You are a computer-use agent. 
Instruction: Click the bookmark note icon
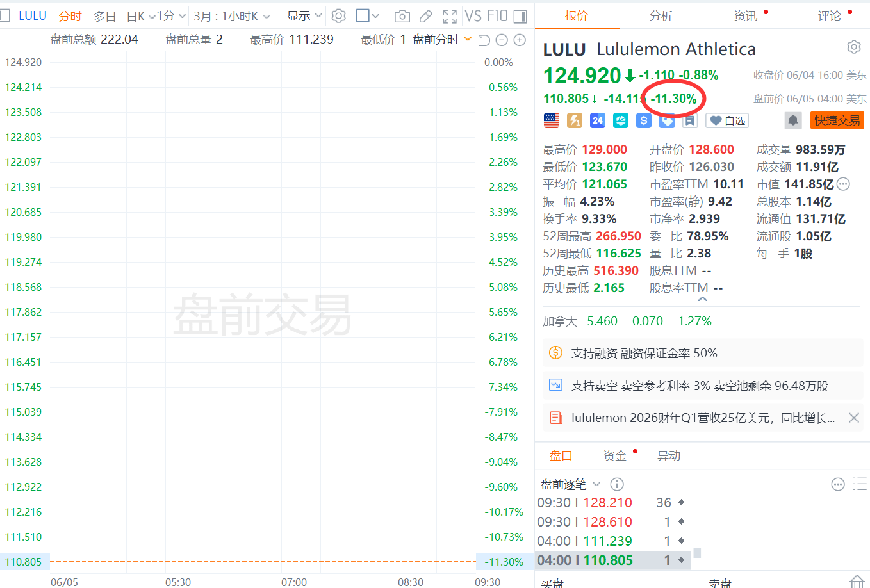pos(690,120)
